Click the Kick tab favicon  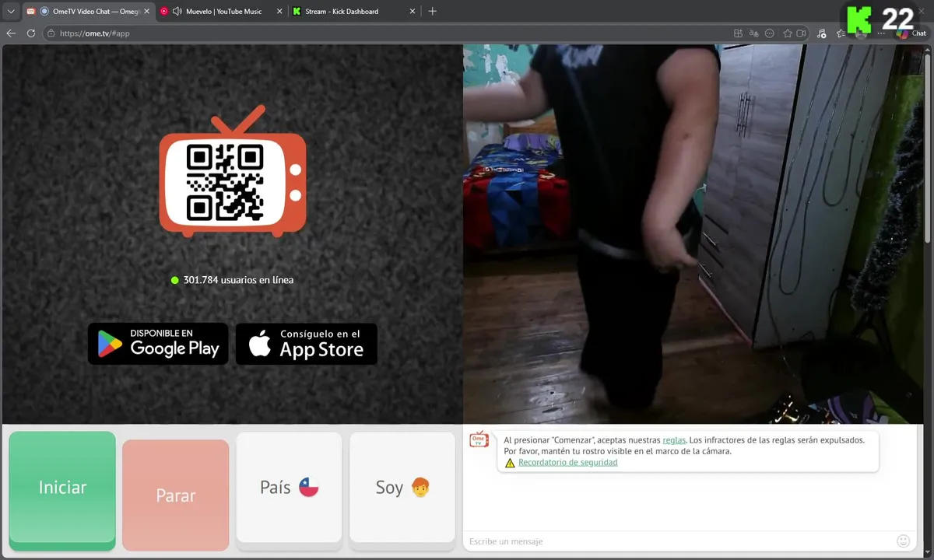point(297,12)
